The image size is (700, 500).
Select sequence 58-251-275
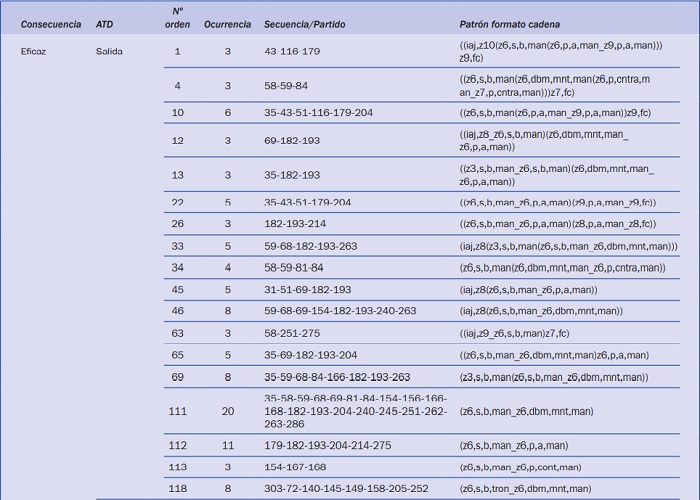click(292, 333)
